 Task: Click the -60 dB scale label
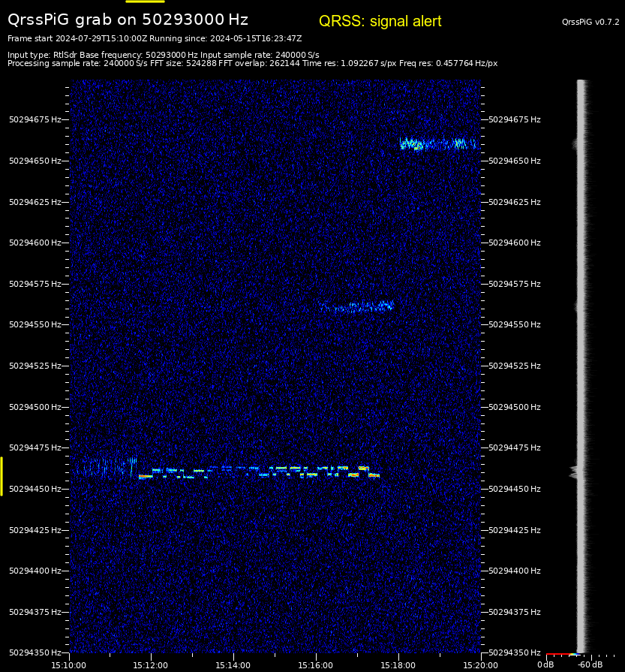pos(590,664)
